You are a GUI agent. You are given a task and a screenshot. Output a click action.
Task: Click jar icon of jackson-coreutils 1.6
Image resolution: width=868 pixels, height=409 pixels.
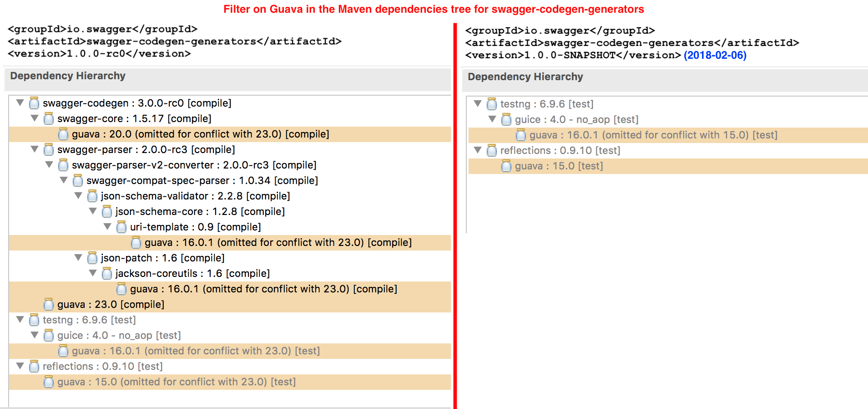pos(107,273)
